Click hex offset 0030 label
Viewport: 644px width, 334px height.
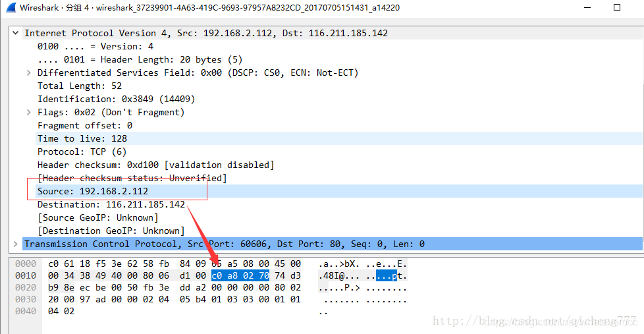coord(26,300)
